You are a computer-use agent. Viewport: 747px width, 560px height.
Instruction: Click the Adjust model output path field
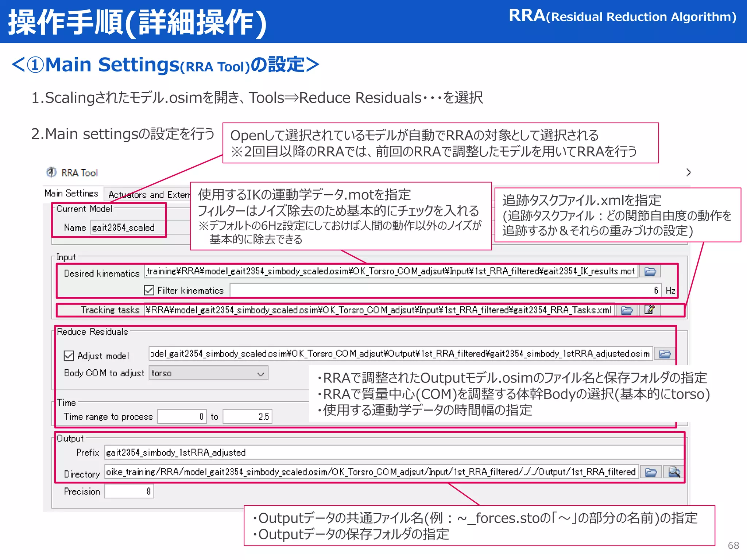[x=400, y=354]
